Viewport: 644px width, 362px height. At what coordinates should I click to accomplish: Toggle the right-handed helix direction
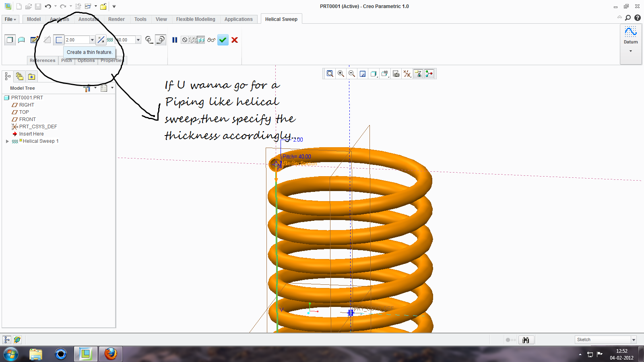(161, 40)
